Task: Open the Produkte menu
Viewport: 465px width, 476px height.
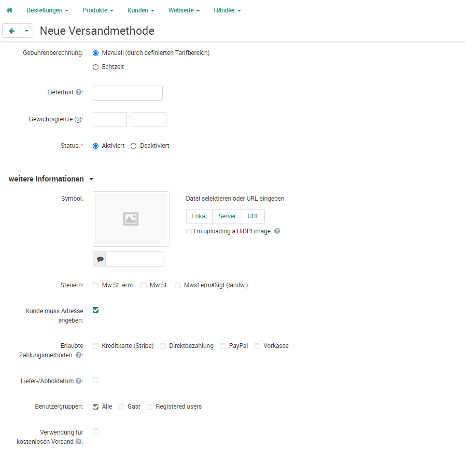Action: point(98,10)
